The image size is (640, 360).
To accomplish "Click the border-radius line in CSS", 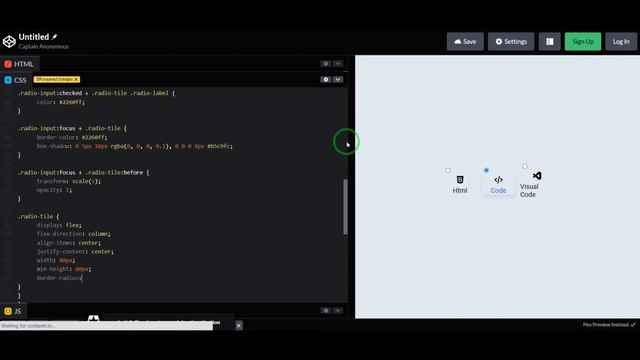I will (x=59, y=278).
